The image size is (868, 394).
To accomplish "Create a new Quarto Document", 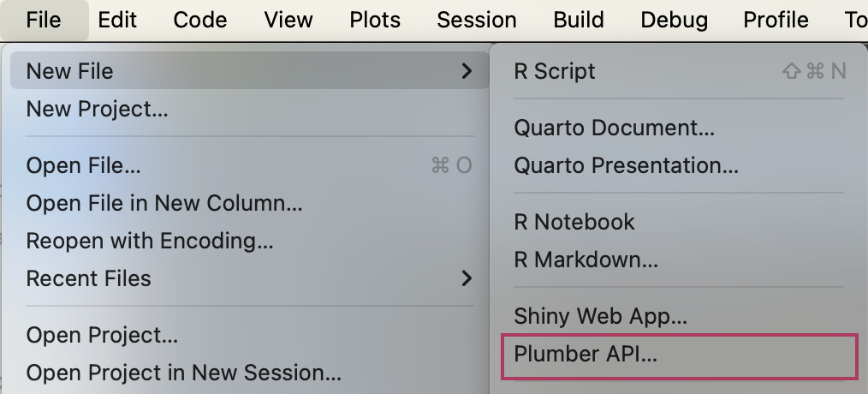I will coord(614,128).
